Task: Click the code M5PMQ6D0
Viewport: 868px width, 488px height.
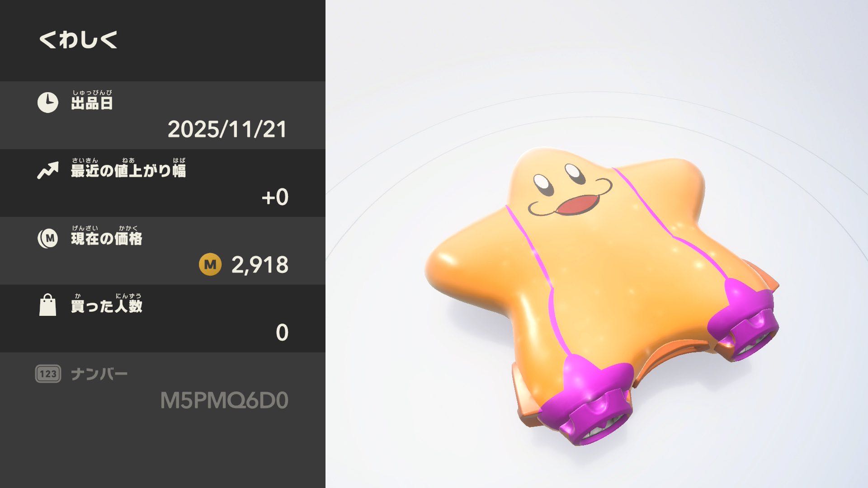Action: click(x=224, y=400)
